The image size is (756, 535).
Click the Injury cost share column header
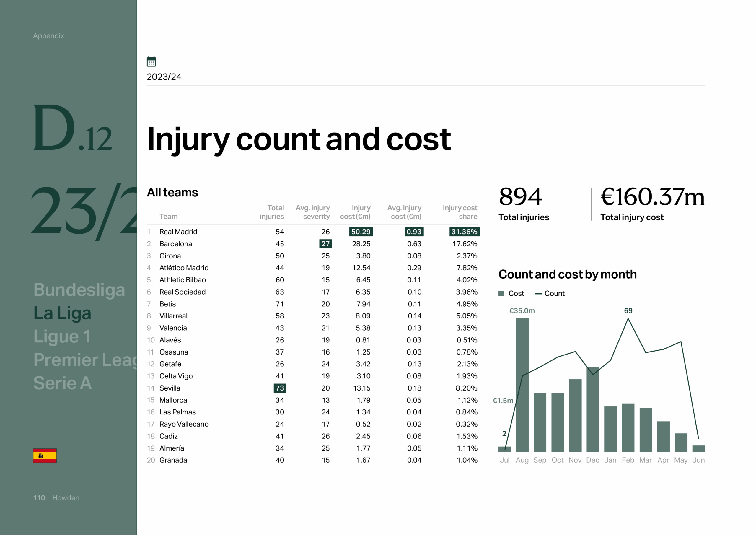click(460, 212)
